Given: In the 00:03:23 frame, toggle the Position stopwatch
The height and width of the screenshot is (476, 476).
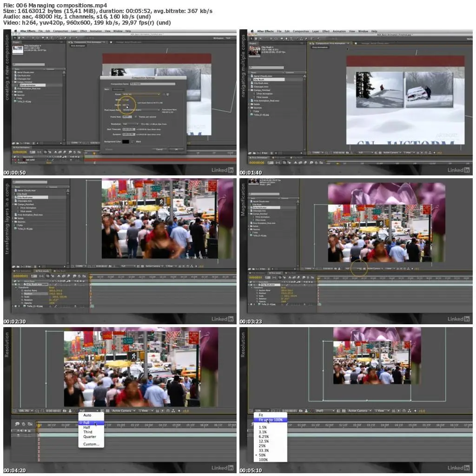Looking at the screenshot, I should coord(257,293).
